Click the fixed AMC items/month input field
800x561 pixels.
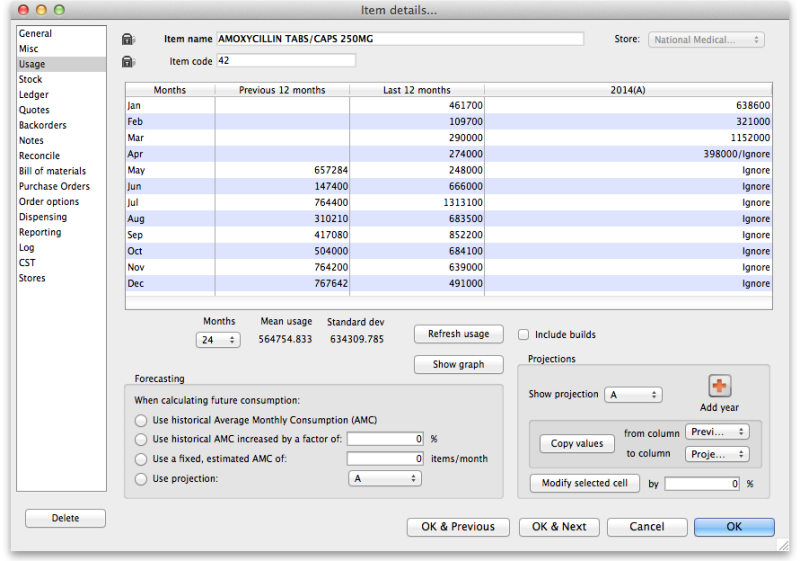[387, 458]
